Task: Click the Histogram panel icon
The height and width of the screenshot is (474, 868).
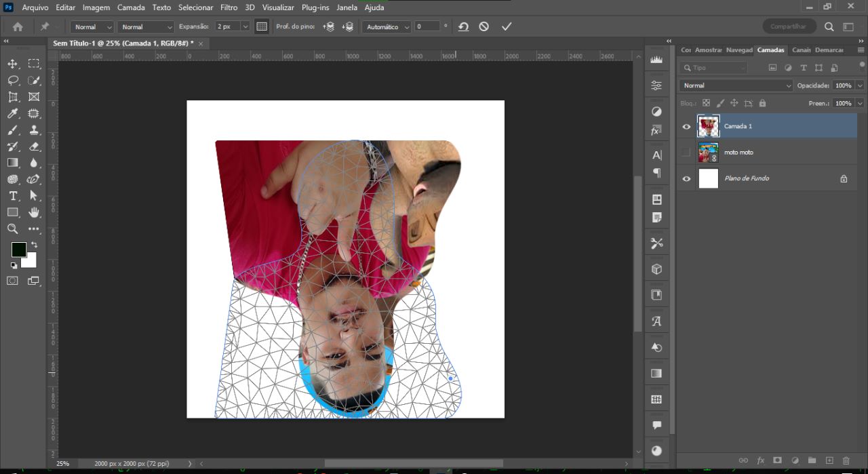Action: [656, 59]
